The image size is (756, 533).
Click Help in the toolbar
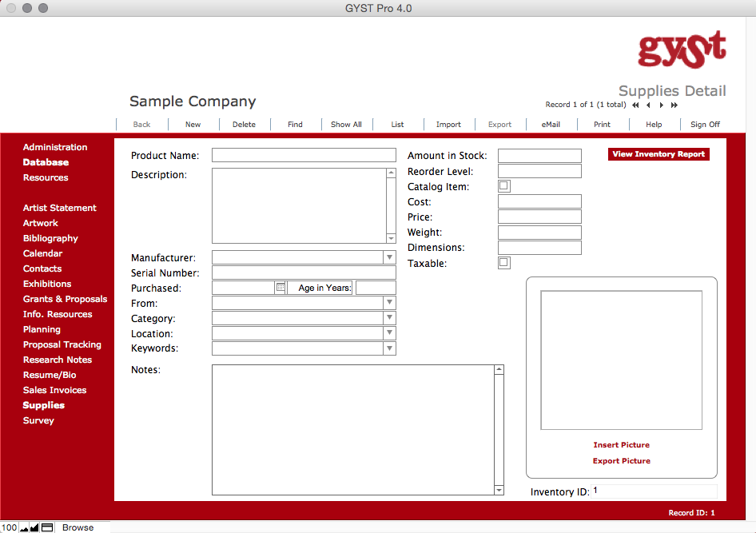coord(654,125)
